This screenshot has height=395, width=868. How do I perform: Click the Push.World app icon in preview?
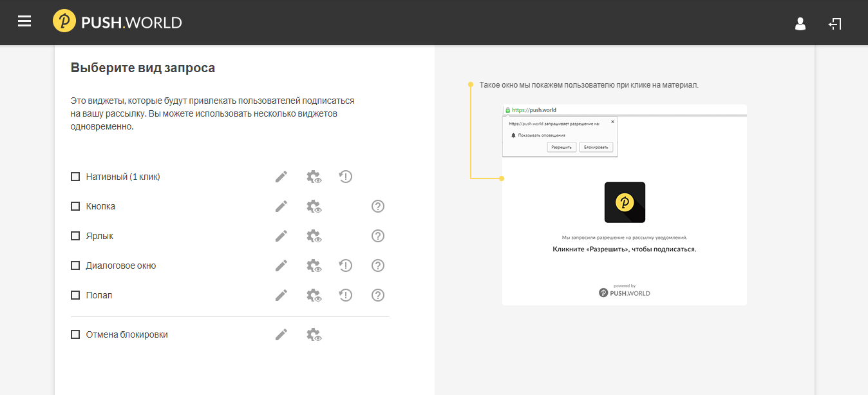[x=625, y=202]
